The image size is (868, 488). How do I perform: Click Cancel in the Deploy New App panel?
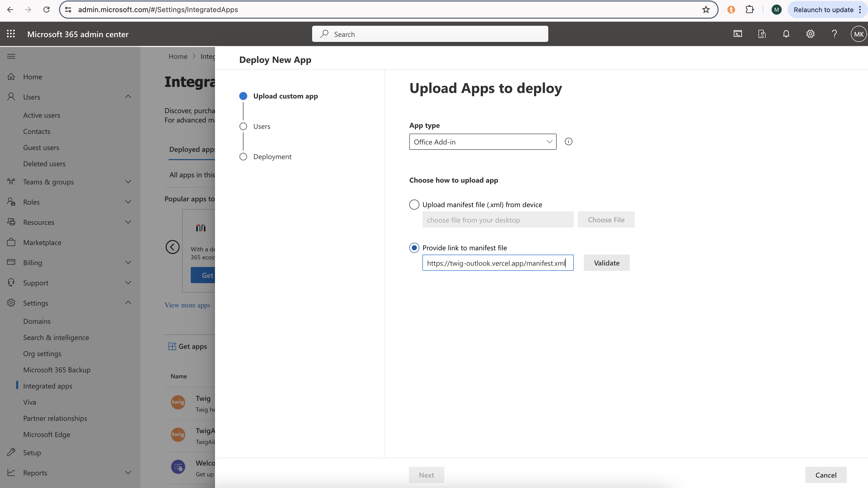point(826,475)
